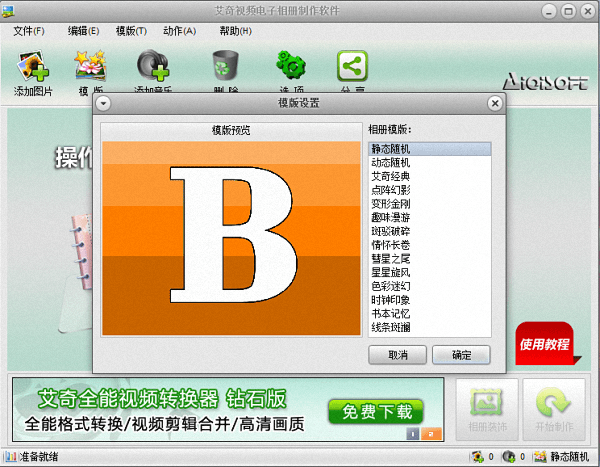Click status bar chart icon beside 准备就绪
Viewport: 600px width, 467px height.
(11, 457)
